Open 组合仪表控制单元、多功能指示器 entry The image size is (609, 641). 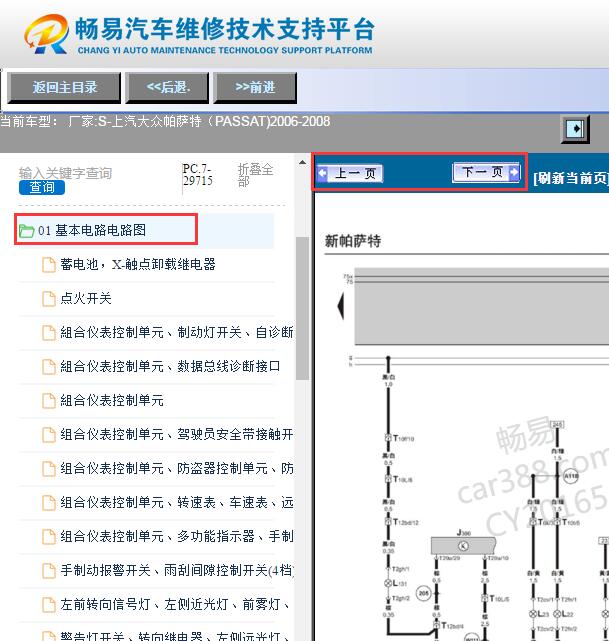[x=177, y=536]
